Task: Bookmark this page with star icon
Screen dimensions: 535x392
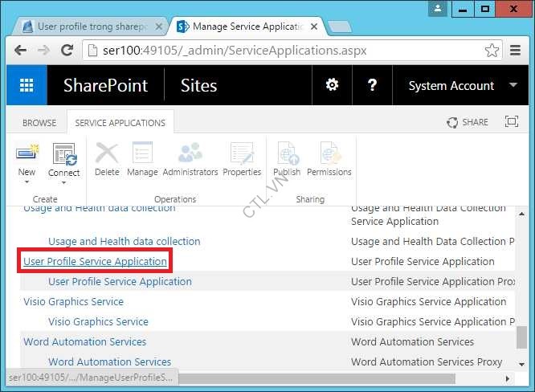Action: click(492, 51)
